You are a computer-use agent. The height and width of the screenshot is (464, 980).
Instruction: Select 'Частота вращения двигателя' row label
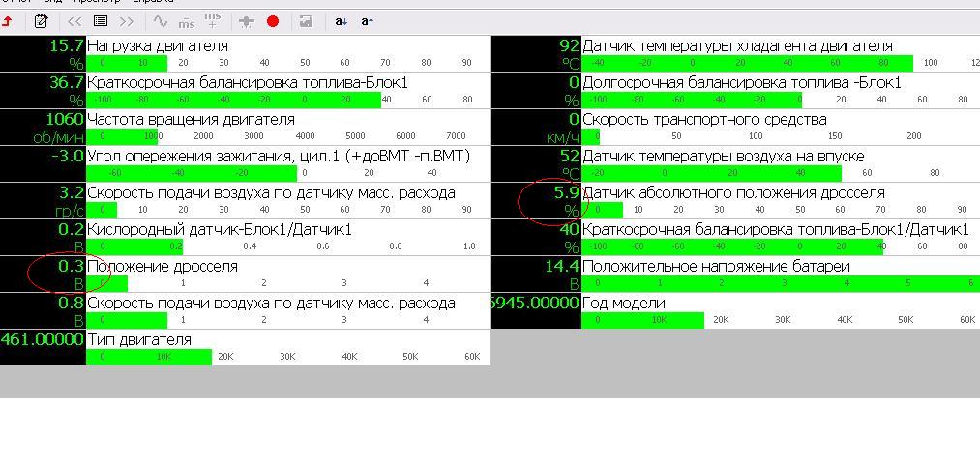pos(191,119)
